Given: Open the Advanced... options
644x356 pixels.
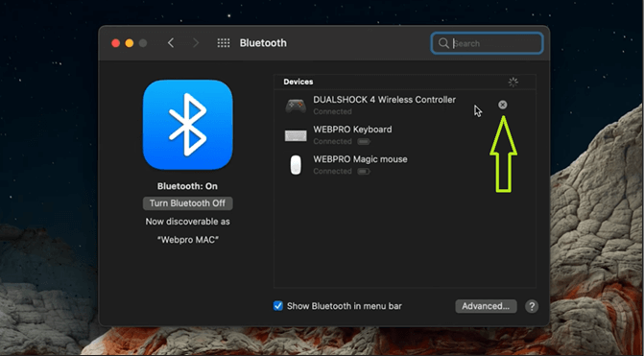Looking at the screenshot, I should (486, 306).
